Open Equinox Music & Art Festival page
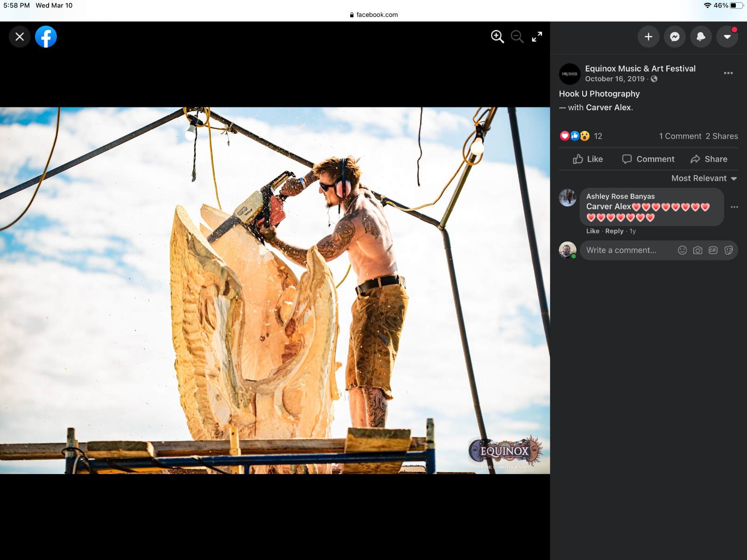 click(x=640, y=69)
